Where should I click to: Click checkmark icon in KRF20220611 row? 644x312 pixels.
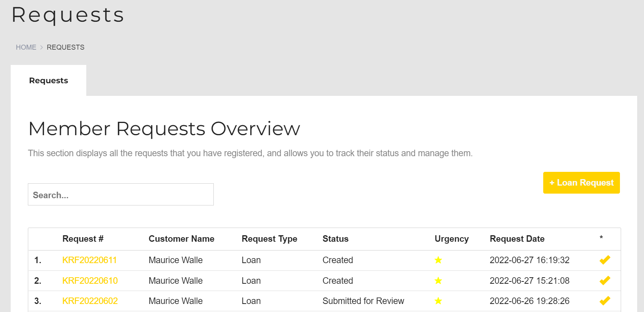(x=604, y=260)
